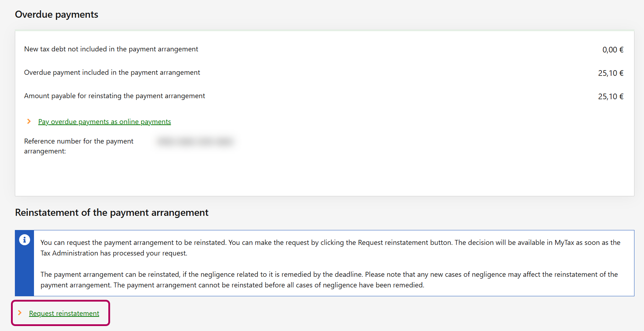Image resolution: width=644 pixels, height=331 pixels.
Task: Click the 25,10 € amount payable for reinstating
Action: [x=610, y=97]
